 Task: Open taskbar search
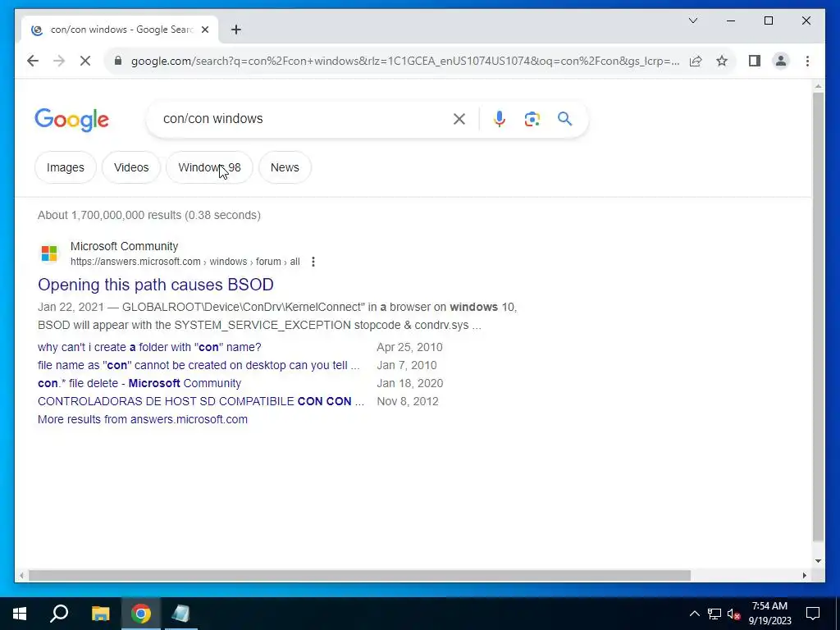[x=59, y=614]
